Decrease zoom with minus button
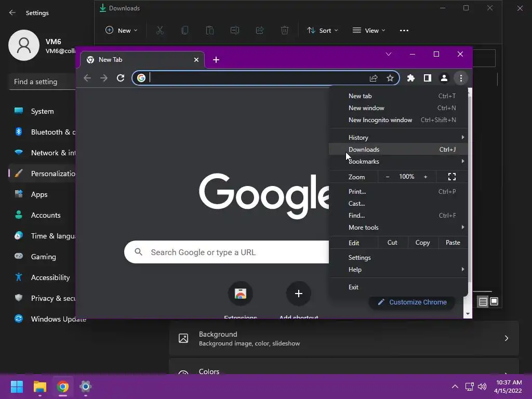532x399 pixels. click(x=388, y=177)
